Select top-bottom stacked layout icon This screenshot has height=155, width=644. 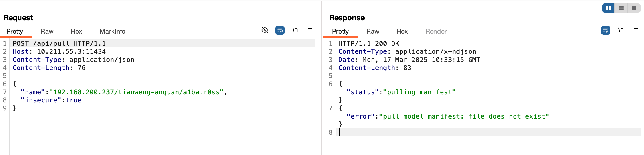click(x=621, y=8)
